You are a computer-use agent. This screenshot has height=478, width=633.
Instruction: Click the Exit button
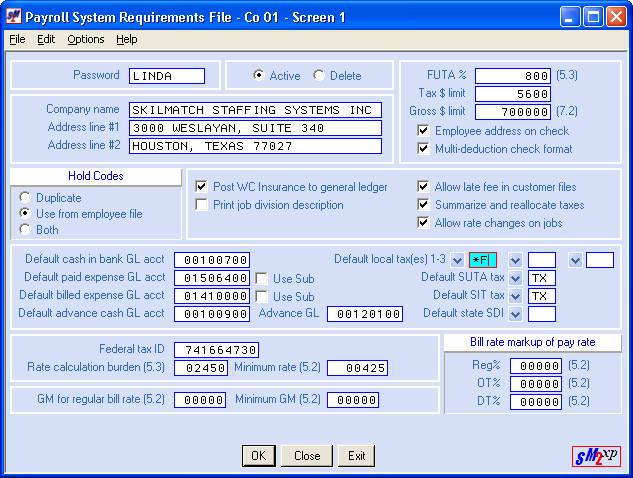(356, 456)
